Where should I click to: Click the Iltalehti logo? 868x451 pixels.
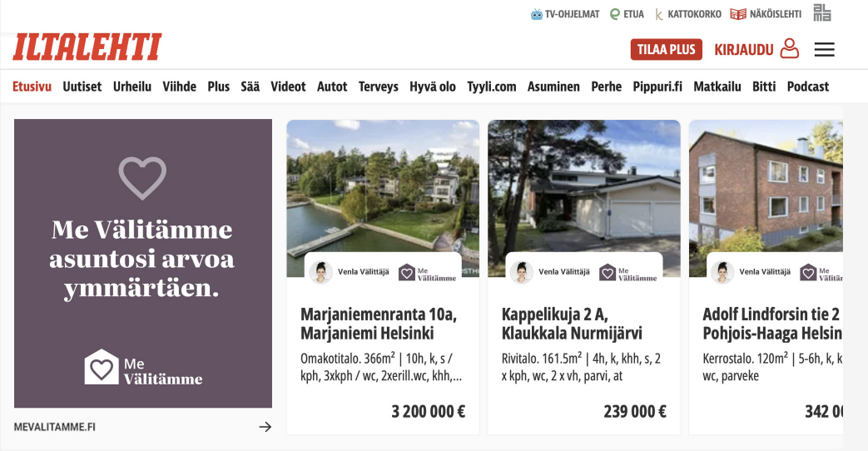coord(87,47)
